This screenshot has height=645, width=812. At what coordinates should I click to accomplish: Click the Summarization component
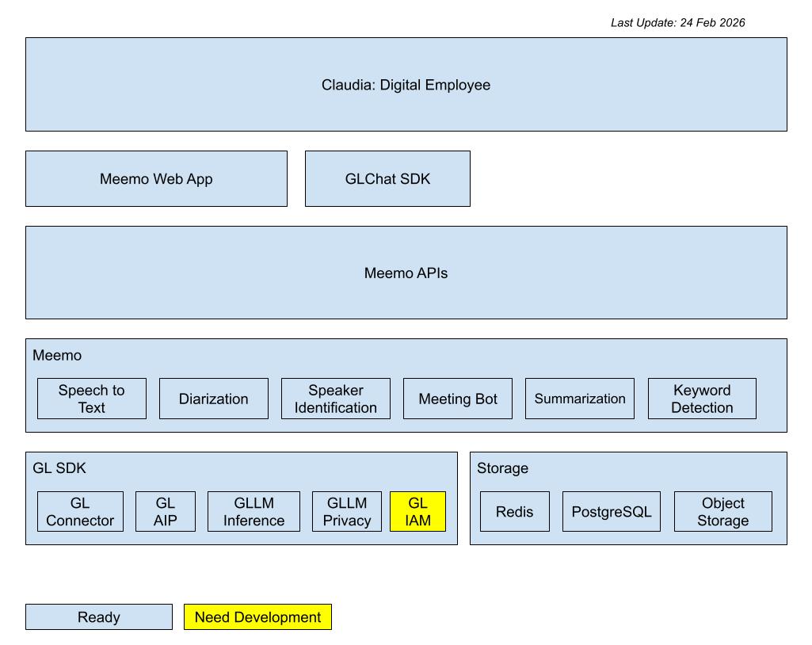click(x=580, y=399)
